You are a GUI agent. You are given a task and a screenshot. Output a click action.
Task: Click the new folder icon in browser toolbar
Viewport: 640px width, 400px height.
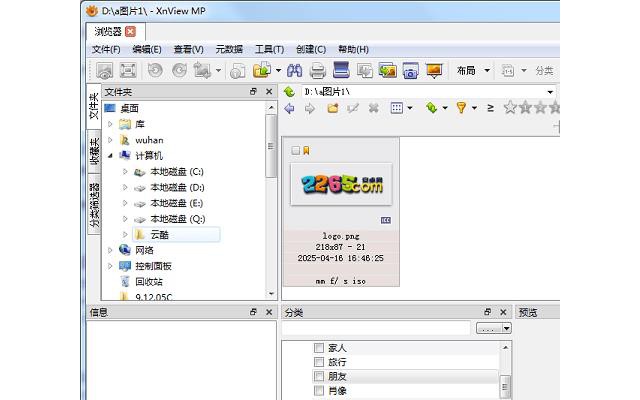pyautogui.click(x=333, y=108)
